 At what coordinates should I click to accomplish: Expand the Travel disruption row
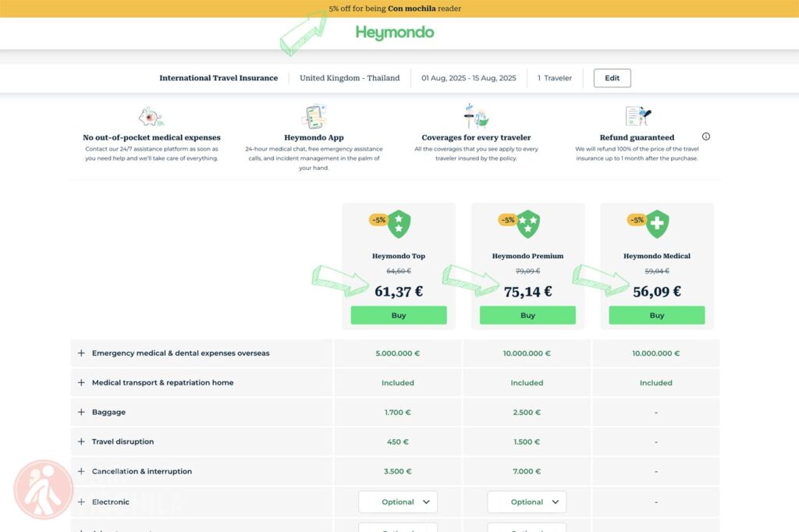81,442
